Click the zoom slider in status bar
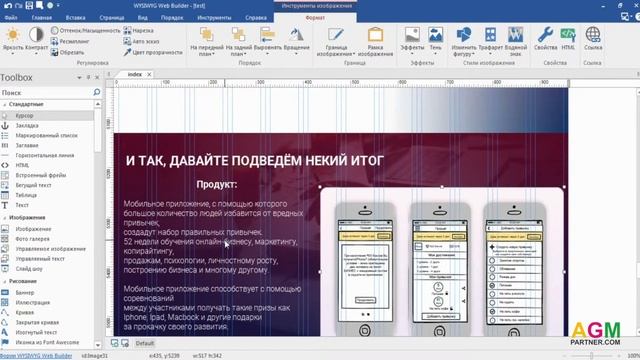Viewport: 640px width, 360px height. (x=592, y=356)
